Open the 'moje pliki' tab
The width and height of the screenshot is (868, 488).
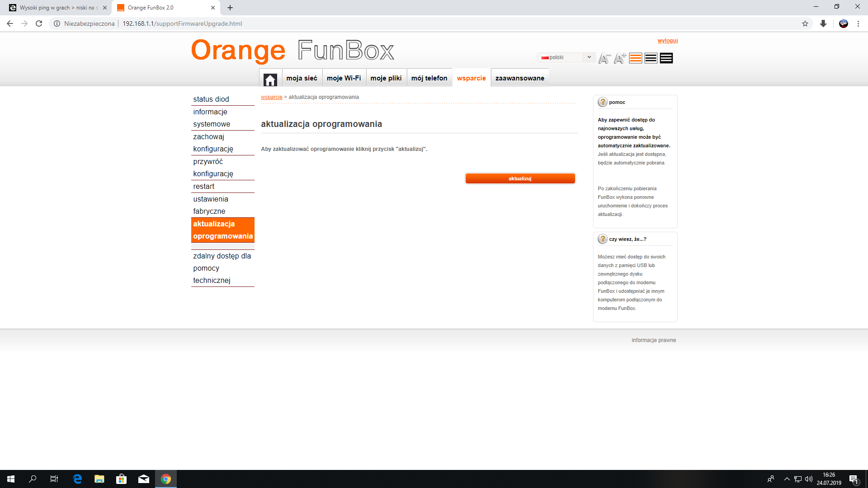point(386,78)
